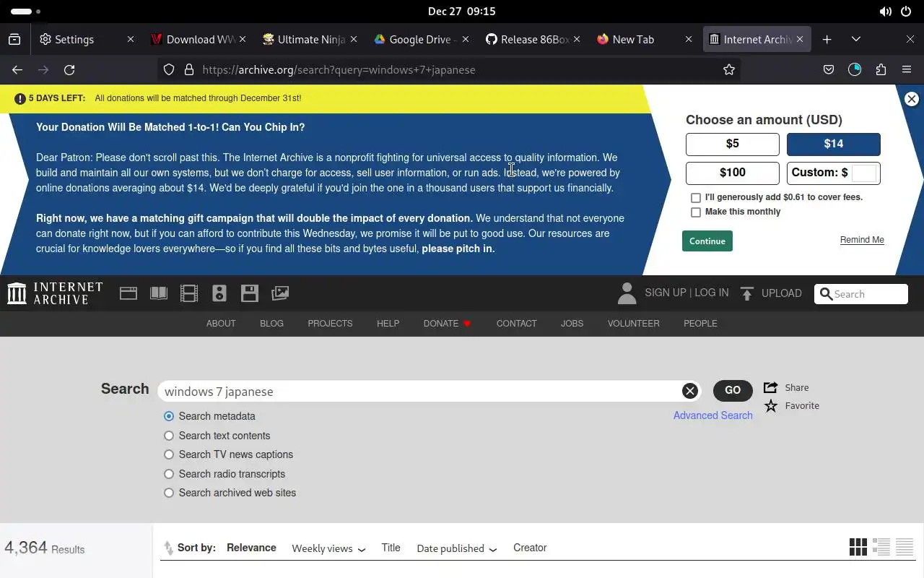Open the VOLUNTEER menu item
This screenshot has width=924, height=578.
pos(633,323)
